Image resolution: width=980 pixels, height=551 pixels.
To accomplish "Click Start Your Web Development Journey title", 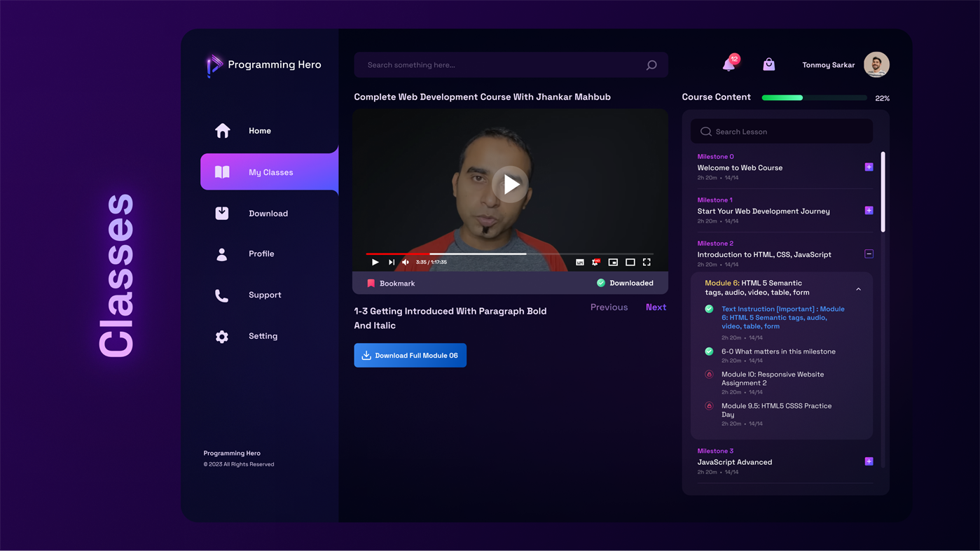I will click(x=764, y=211).
